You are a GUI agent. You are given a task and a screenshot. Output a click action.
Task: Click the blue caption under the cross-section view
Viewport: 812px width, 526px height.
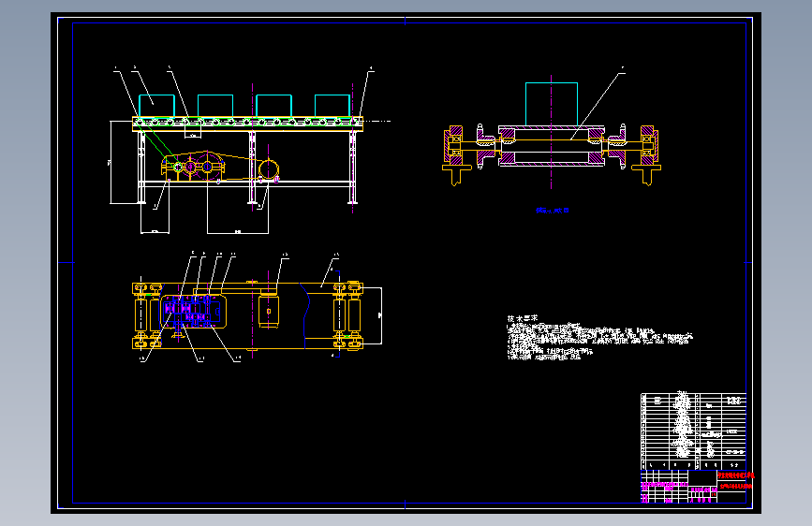tap(553, 211)
